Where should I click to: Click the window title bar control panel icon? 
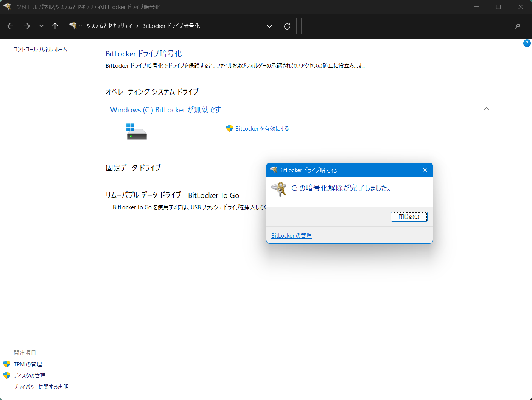click(7, 7)
